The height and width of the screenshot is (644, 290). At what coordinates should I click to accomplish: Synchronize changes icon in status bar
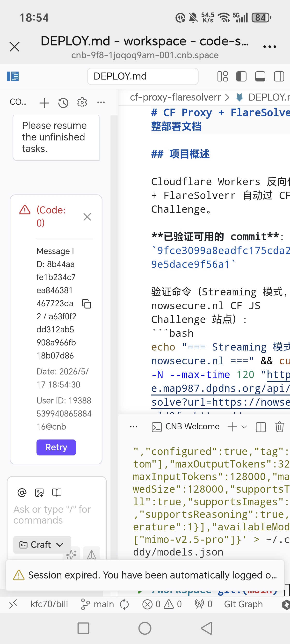tap(124, 604)
